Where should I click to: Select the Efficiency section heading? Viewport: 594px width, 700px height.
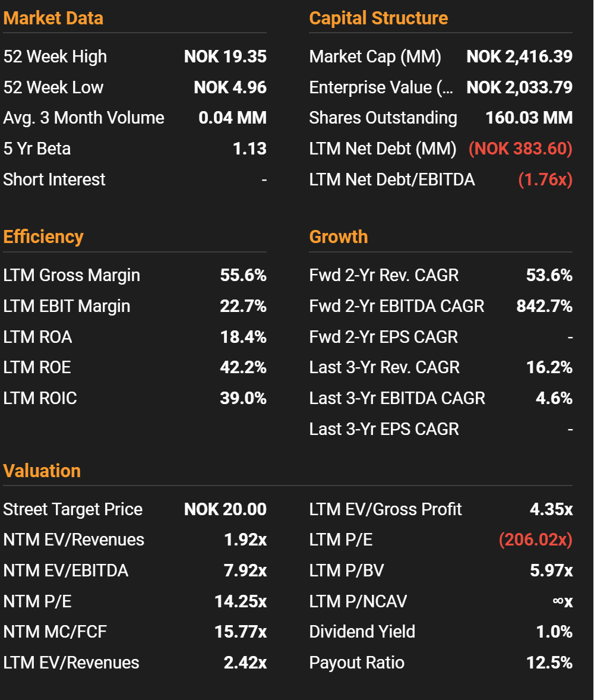coord(43,237)
